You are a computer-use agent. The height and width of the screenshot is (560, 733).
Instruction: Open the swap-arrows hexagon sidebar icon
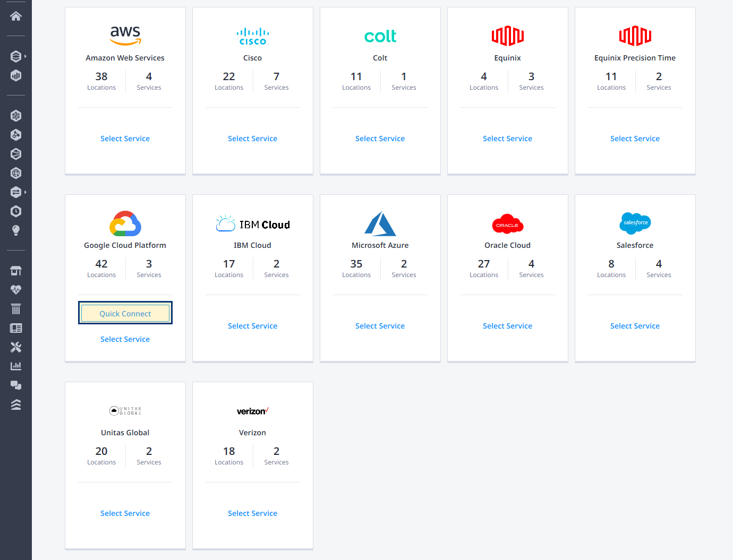pos(16,192)
